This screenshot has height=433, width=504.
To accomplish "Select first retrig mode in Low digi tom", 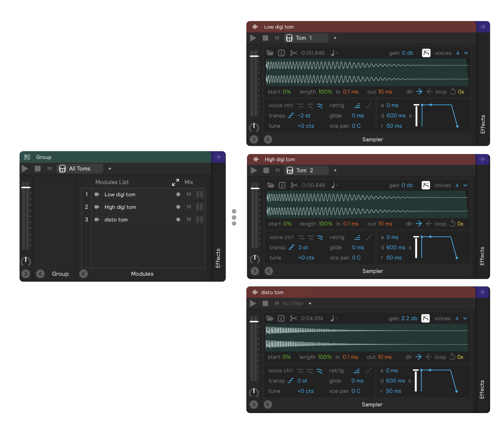I will click(357, 106).
